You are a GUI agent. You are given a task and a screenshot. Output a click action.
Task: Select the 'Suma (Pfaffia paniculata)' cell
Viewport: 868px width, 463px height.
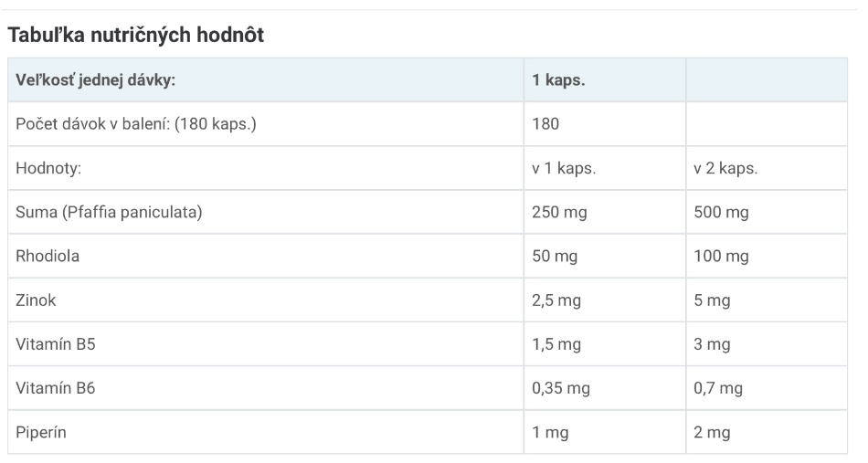(x=266, y=212)
